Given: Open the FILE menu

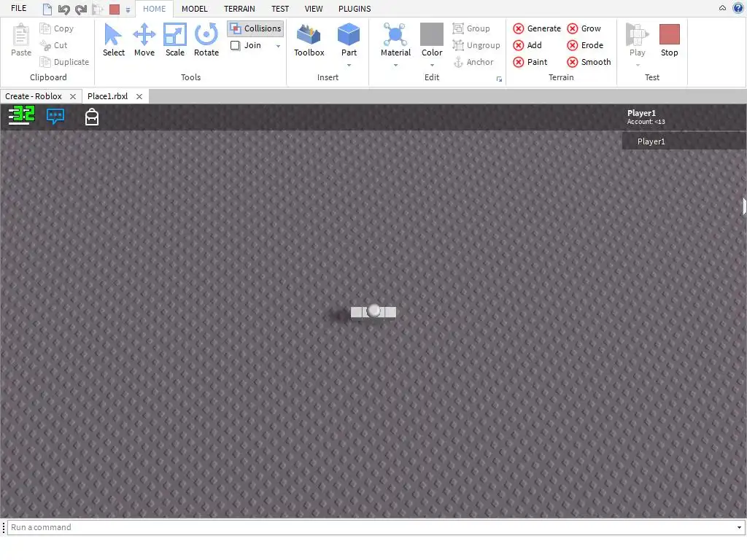Looking at the screenshot, I should tap(18, 9).
